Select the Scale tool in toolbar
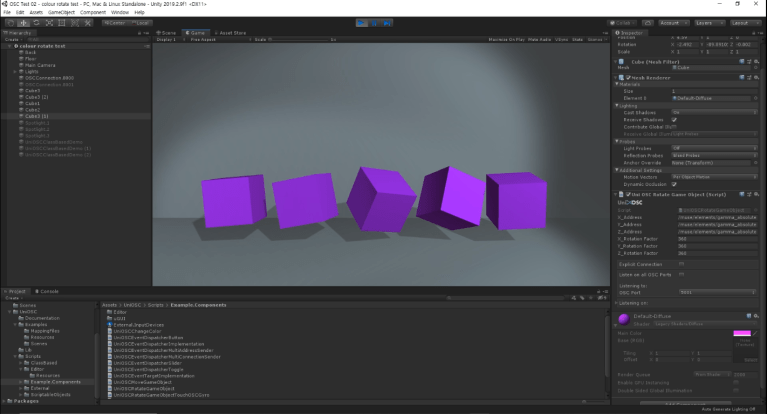 click(50, 21)
